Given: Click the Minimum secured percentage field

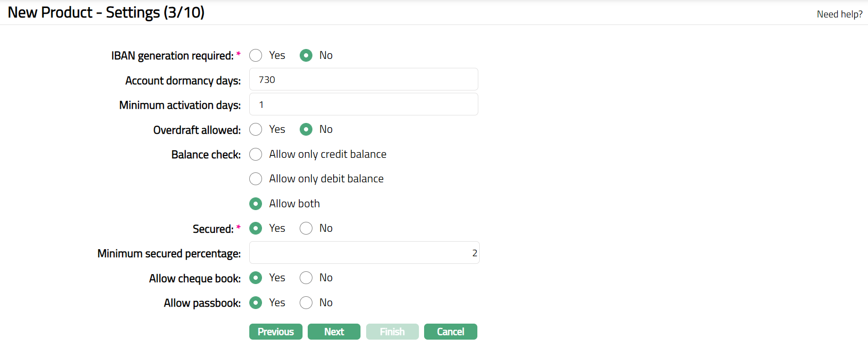Looking at the screenshot, I should [x=364, y=253].
